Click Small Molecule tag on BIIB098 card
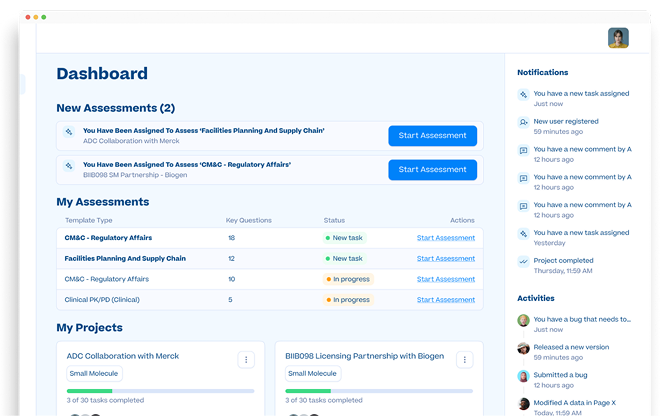The height and width of the screenshot is (416, 661). point(312,373)
